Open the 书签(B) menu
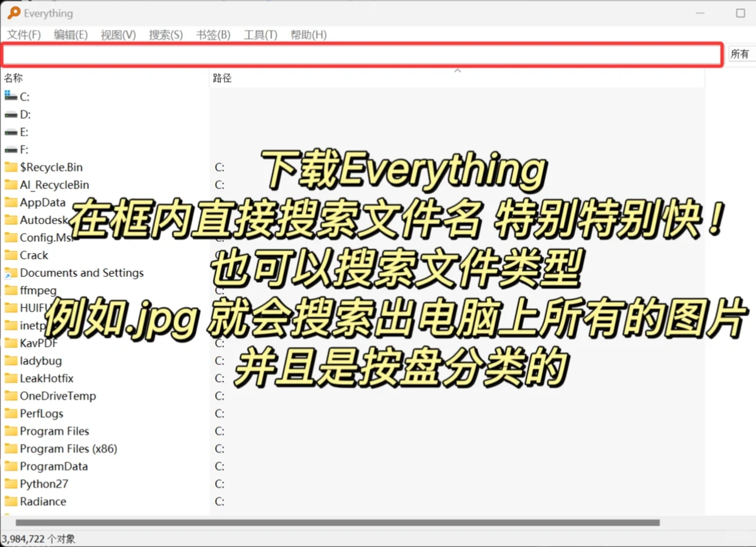The image size is (756, 547). pos(213,35)
